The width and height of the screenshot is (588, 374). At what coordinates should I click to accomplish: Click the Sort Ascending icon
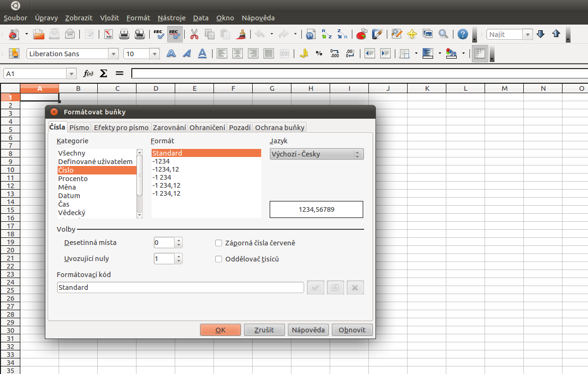click(326, 34)
